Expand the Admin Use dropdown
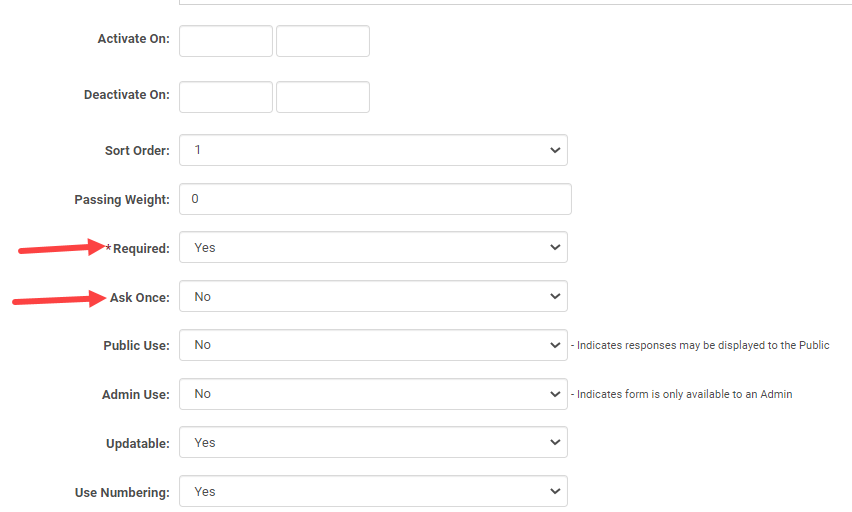Image resolution: width=852 pixels, height=512 pixels. (373, 394)
